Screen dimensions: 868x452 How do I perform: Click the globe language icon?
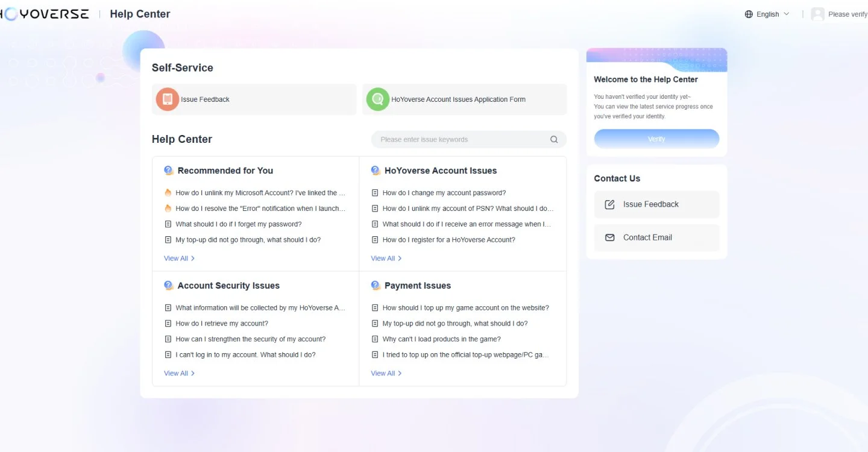click(749, 14)
